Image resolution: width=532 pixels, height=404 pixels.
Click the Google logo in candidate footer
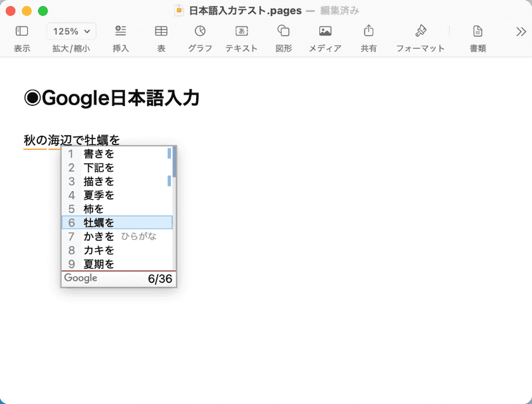click(80, 278)
